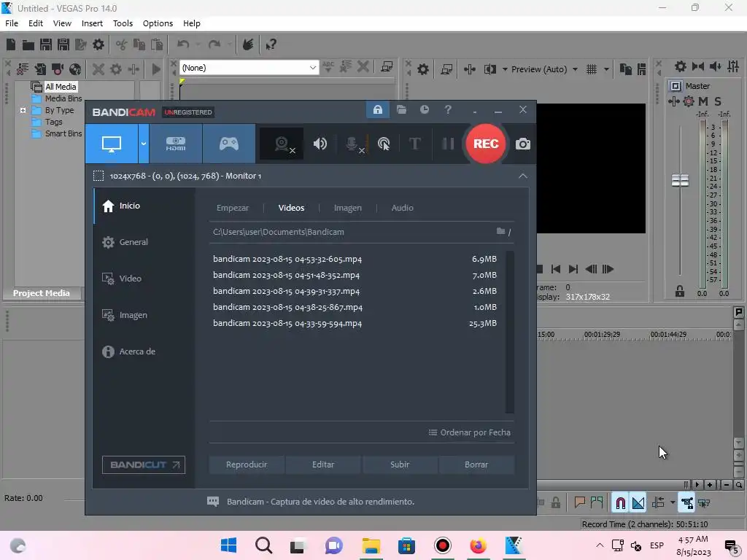This screenshot has height=560, width=747.
Task: Toggle microphone recording in Bandicam
Action: coord(352,144)
